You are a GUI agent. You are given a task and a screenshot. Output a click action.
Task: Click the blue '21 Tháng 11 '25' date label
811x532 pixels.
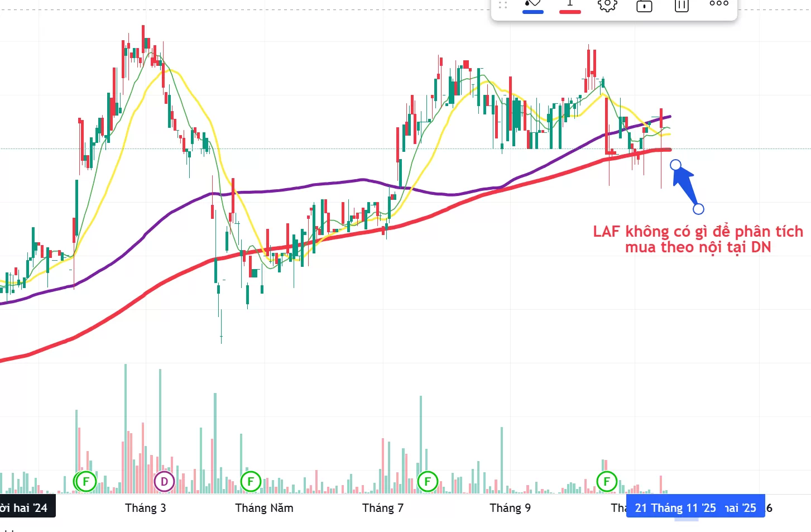675,508
